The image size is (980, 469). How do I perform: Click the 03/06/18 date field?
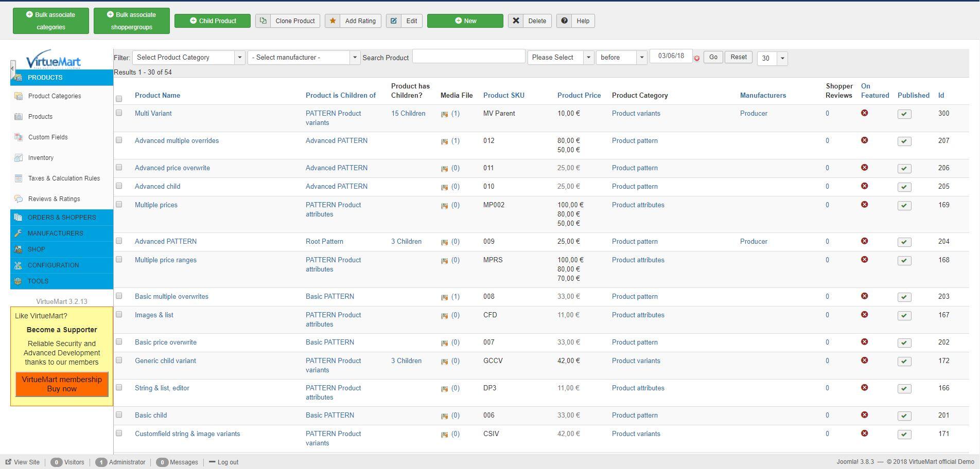coord(671,56)
